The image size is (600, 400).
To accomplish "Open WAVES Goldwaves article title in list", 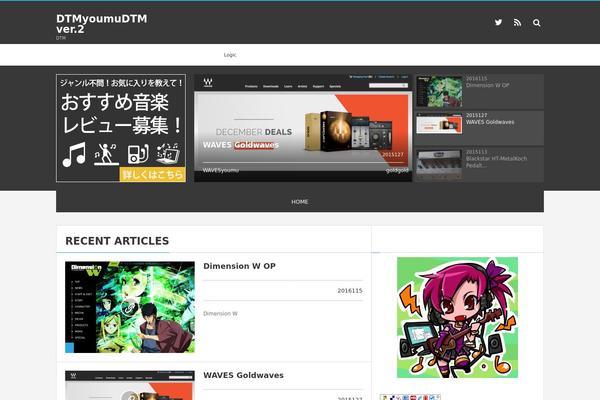I will click(243, 375).
